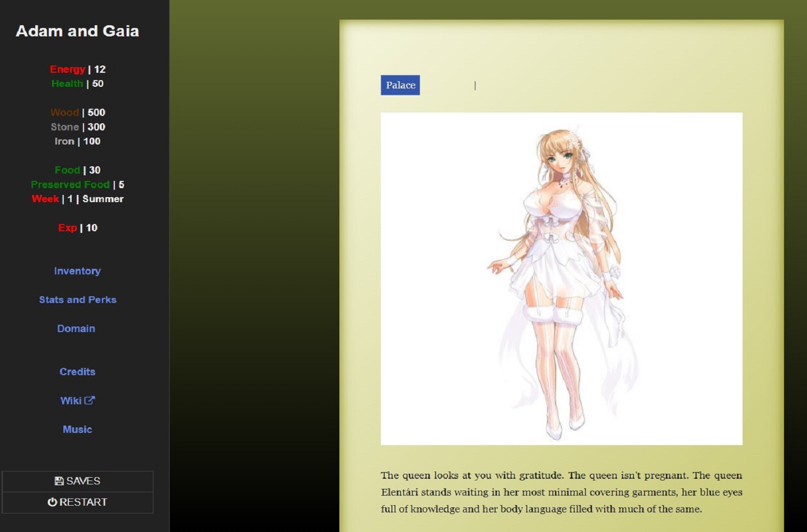Image resolution: width=807 pixels, height=532 pixels.
Task: Open Stats and Perks
Action: click(77, 300)
